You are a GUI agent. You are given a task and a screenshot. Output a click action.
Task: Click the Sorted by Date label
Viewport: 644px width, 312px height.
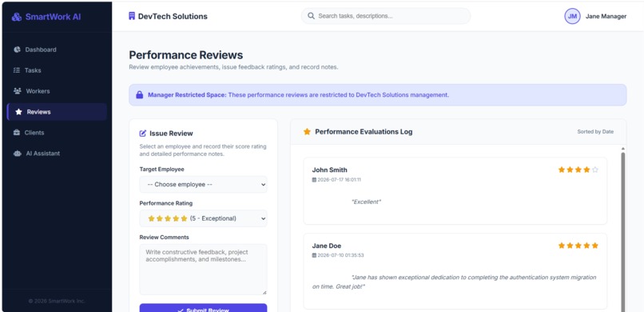595,131
